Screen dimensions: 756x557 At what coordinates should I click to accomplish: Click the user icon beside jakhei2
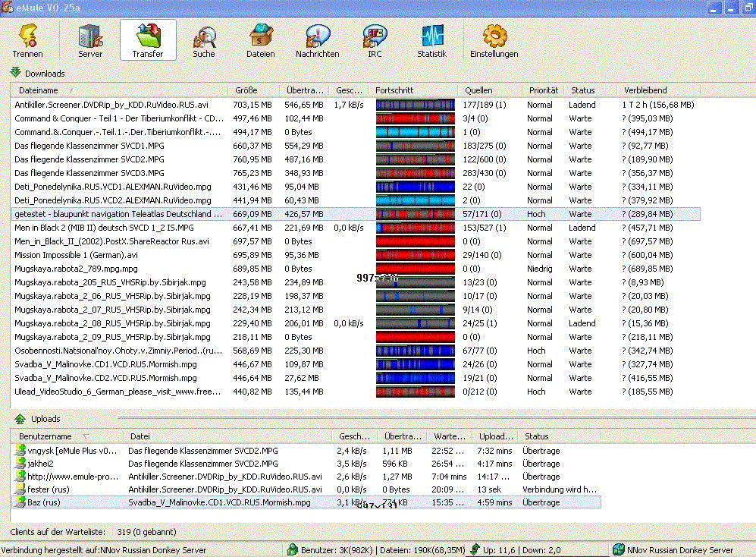20,464
